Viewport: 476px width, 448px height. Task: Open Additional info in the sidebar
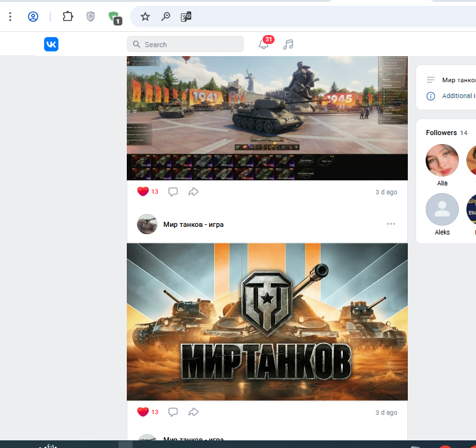(x=459, y=96)
